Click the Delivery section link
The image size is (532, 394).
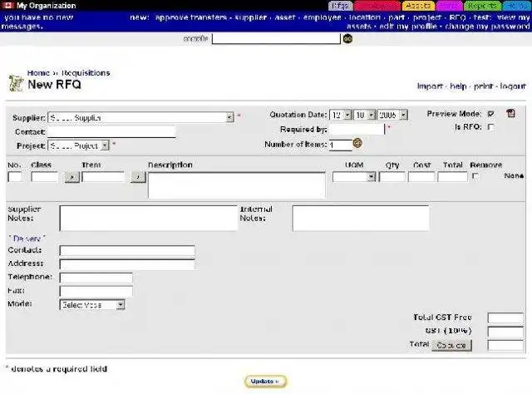coord(27,239)
